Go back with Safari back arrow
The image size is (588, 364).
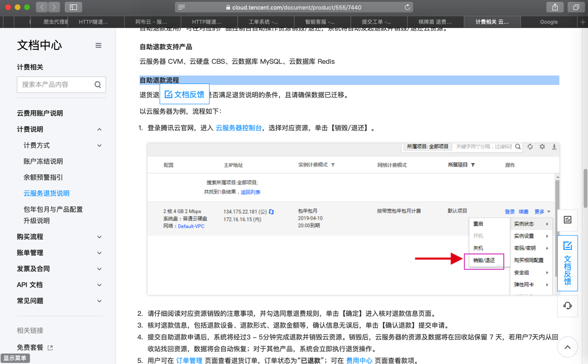pyautogui.click(x=42, y=7)
